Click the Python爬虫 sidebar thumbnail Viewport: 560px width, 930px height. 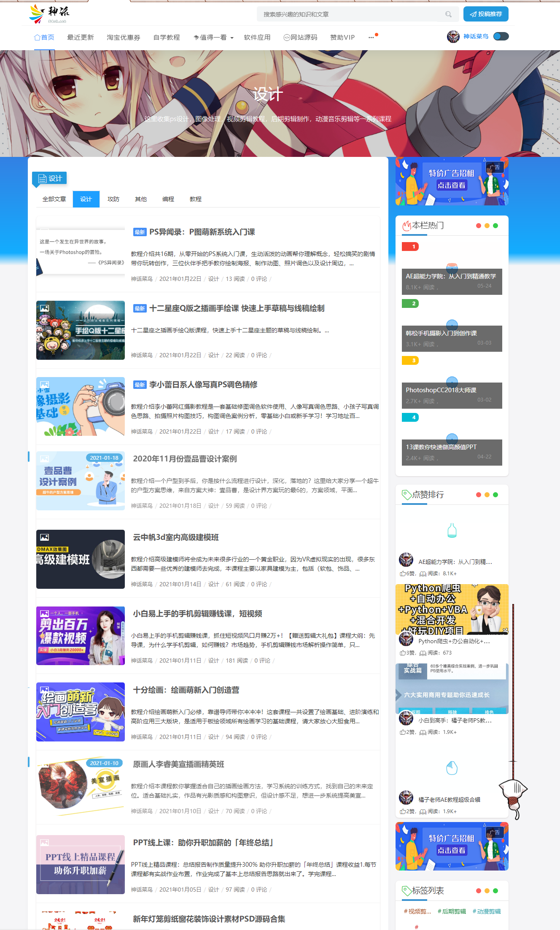452,609
